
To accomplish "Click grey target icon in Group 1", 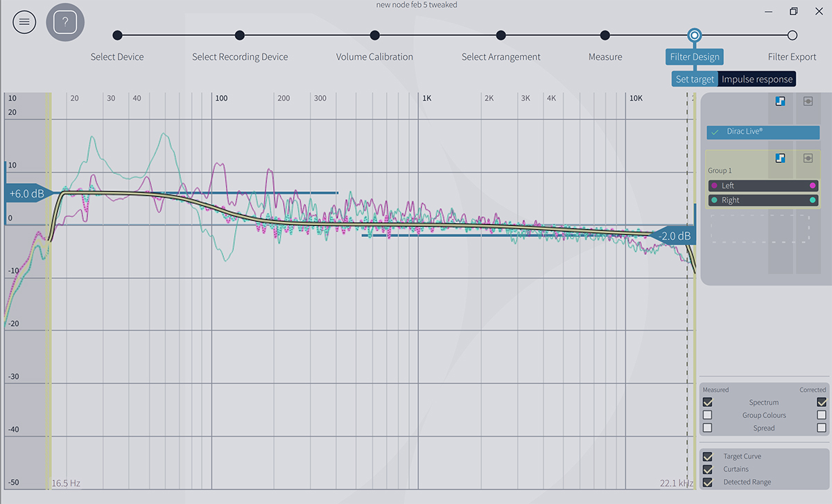I will point(808,158).
